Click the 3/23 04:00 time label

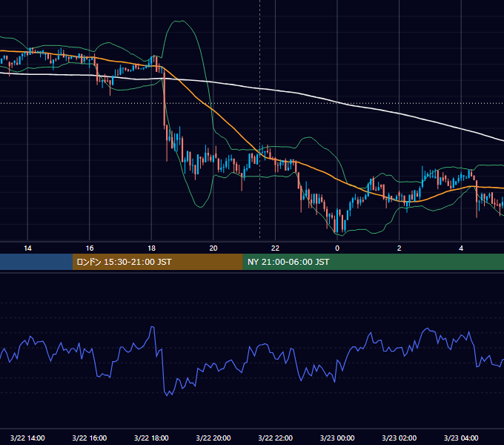[461, 438]
